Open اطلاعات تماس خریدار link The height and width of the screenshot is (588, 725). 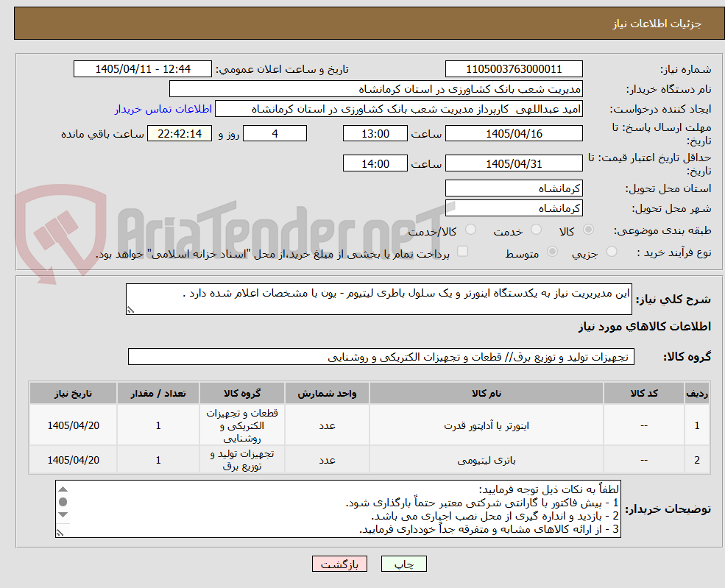[163, 109]
